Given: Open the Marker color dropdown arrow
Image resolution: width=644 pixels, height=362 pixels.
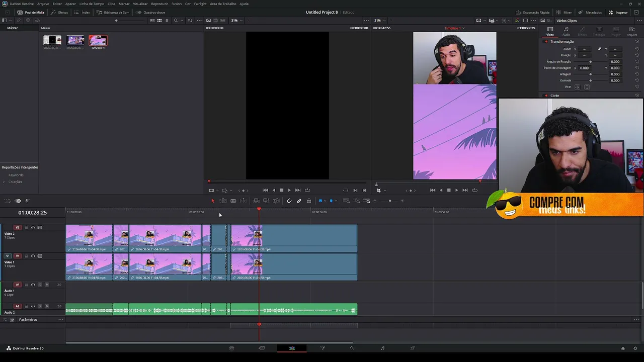Looking at the screenshot, I should coord(336,201).
